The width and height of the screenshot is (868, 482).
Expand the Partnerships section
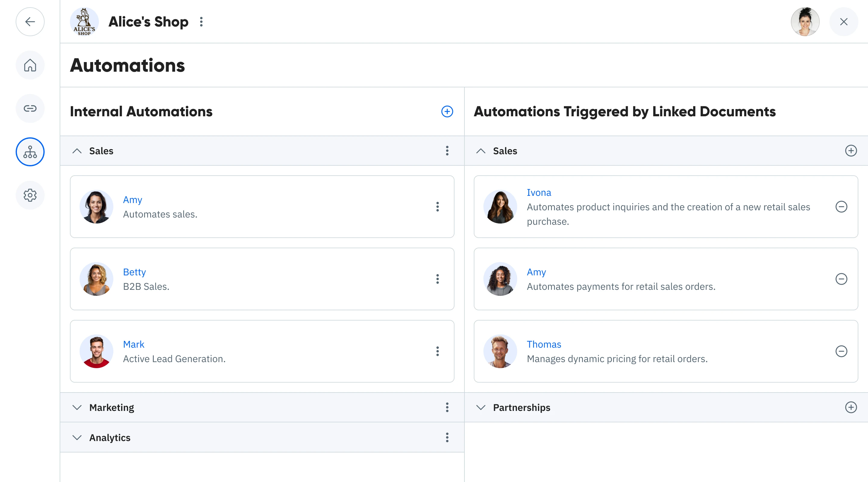click(480, 408)
